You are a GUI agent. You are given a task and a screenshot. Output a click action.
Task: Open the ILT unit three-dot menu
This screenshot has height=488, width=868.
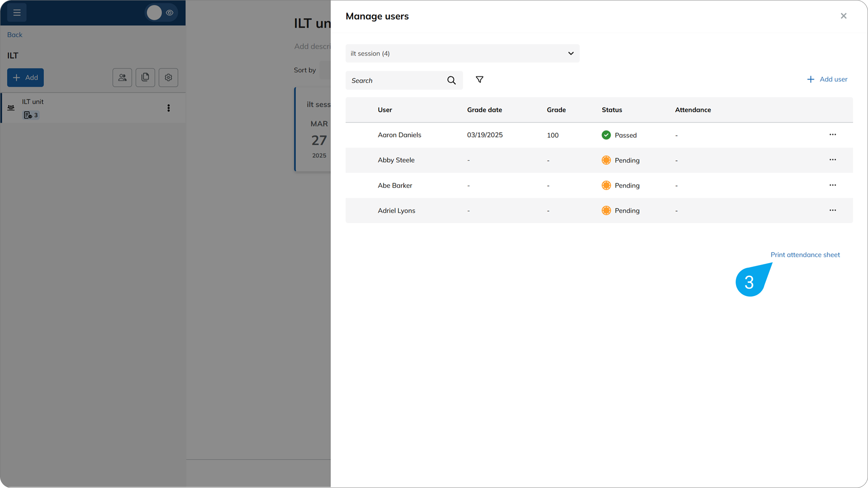[x=169, y=108]
